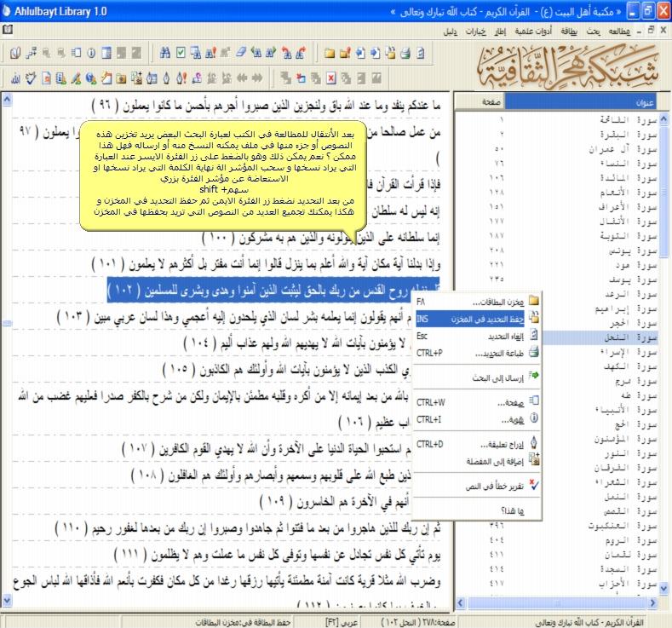Select highlighted سورة النحل row
Viewport: 672px width, 628px height.
click(600, 337)
